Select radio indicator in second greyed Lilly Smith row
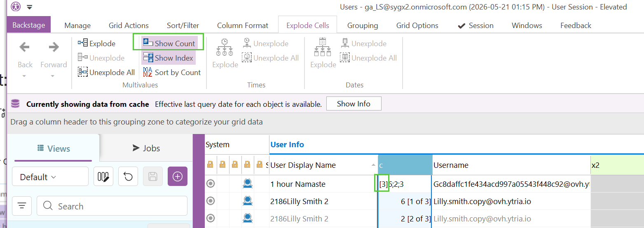 [x=211, y=219]
